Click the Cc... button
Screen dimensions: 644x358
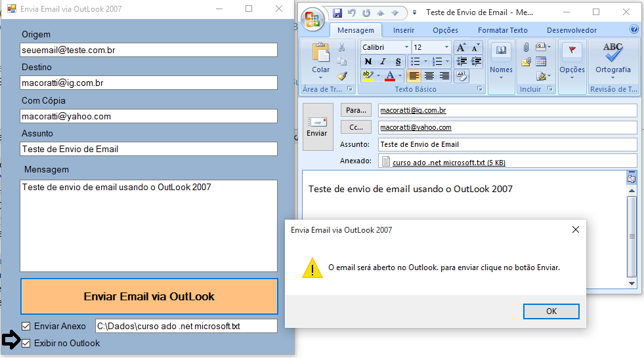[356, 127]
